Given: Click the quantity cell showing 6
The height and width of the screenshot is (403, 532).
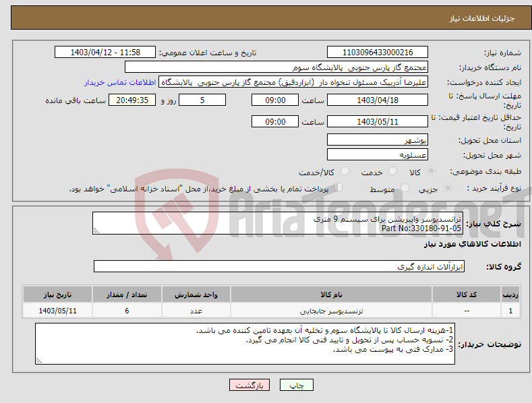Looking at the screenshot, I should click(127, 311).
